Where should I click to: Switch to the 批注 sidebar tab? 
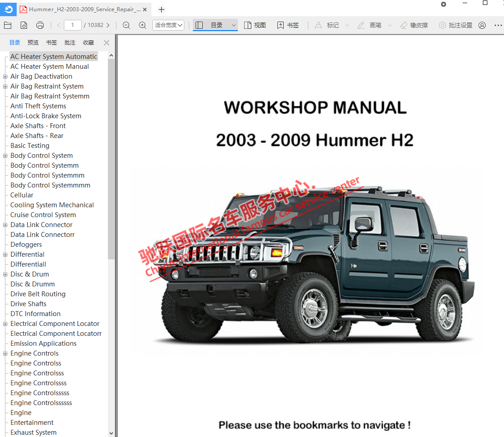click(x=70, y=42)
